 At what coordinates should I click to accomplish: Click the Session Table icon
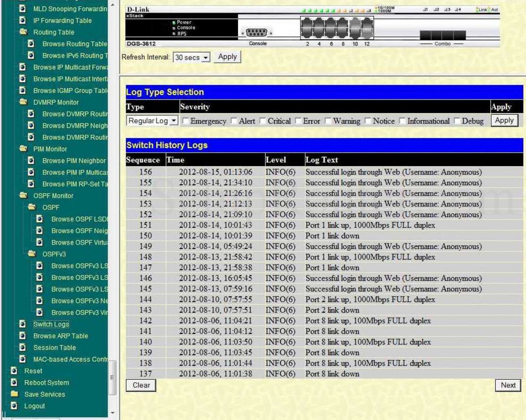point(23,347)
